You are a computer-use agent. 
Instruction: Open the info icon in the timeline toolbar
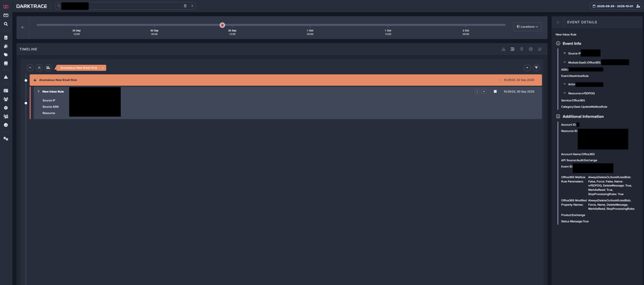click(x=531, y=49)
